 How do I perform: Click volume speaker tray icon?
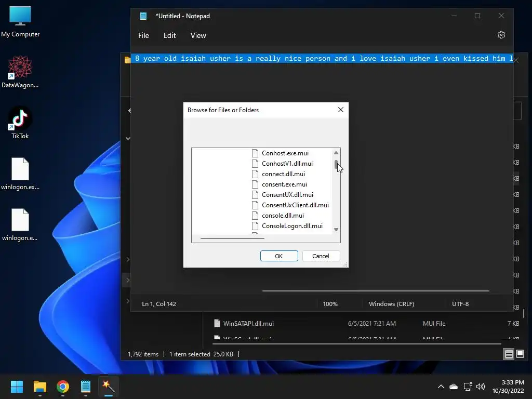pyautogui.click(x=481, y=387)
